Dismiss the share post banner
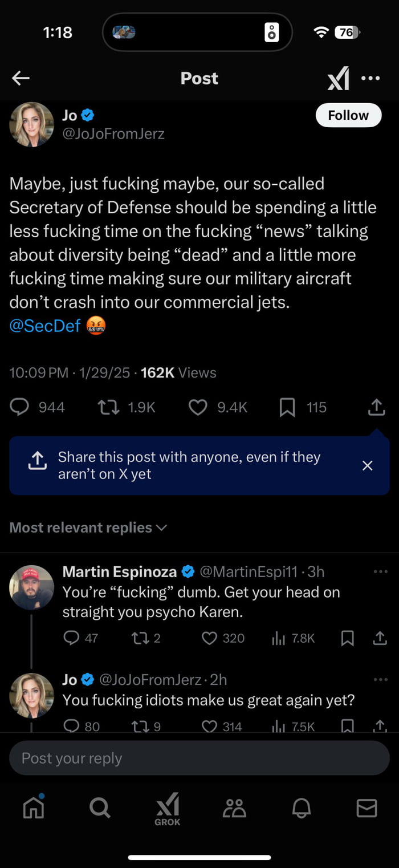Image resolution: width=399 pixels, height=868 pixels. pos(368,465)
